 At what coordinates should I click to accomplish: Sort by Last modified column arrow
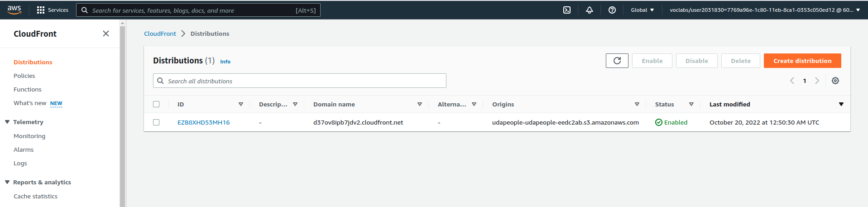coord(841,104)
